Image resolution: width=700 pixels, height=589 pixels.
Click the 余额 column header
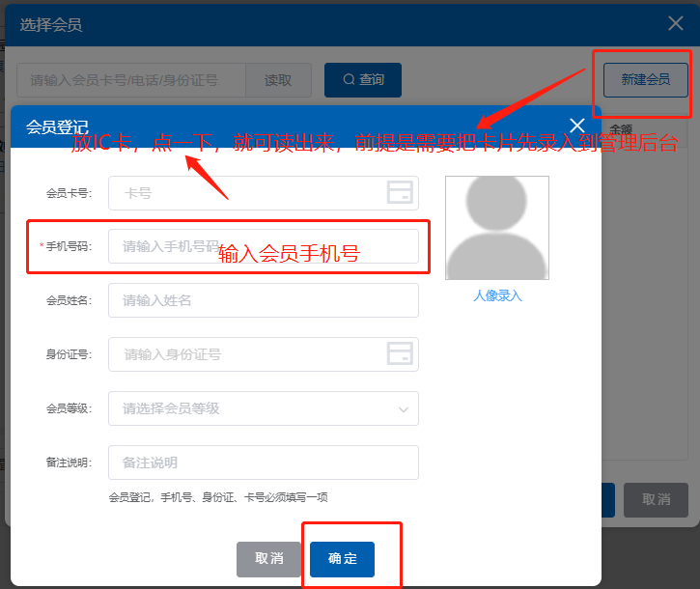621,128
